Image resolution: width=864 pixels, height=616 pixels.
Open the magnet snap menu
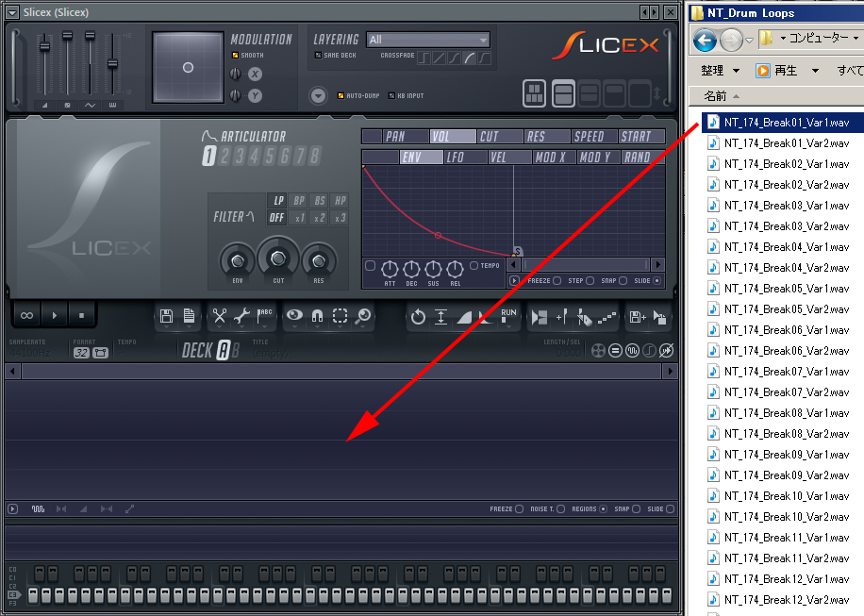pyautogui.click(x=317, y=316)
